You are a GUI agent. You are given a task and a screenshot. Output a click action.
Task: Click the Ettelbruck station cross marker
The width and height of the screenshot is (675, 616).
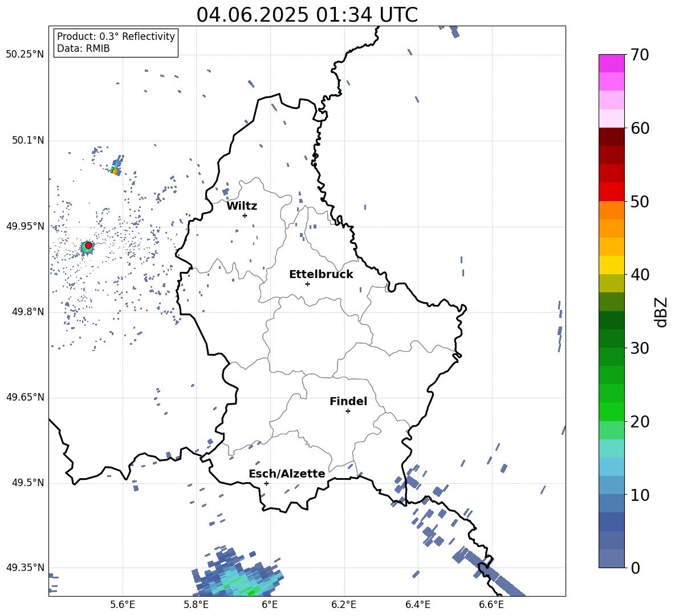click(307, 284)
